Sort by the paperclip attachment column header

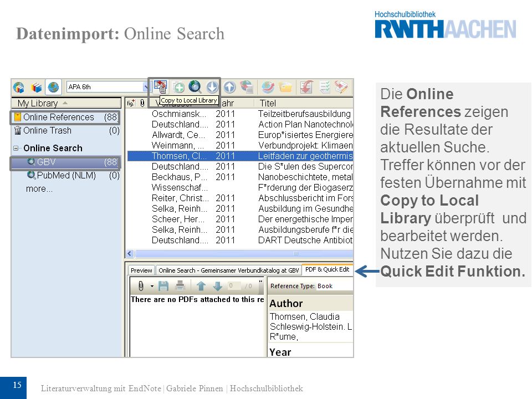point(142,103)
